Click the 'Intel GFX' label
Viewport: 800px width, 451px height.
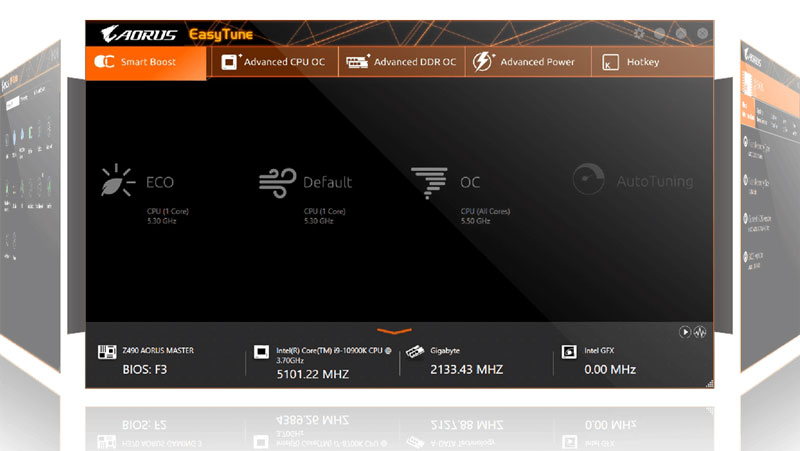[599, 350]
